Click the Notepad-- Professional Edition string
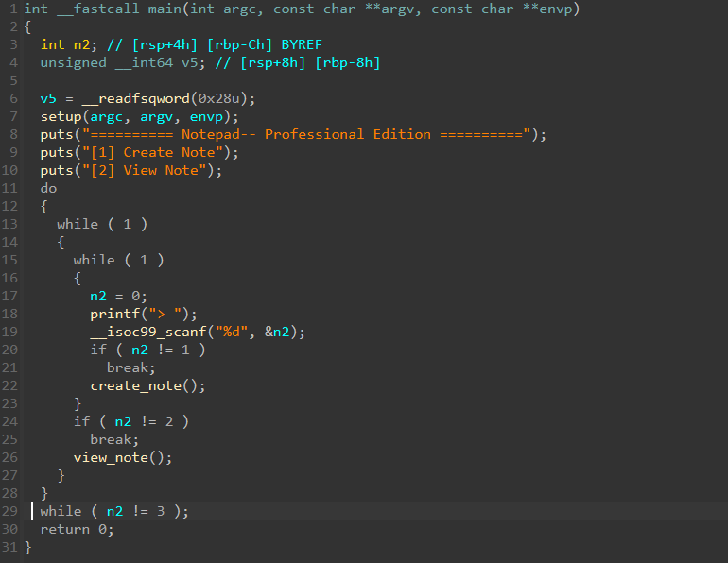 point(306,134)
